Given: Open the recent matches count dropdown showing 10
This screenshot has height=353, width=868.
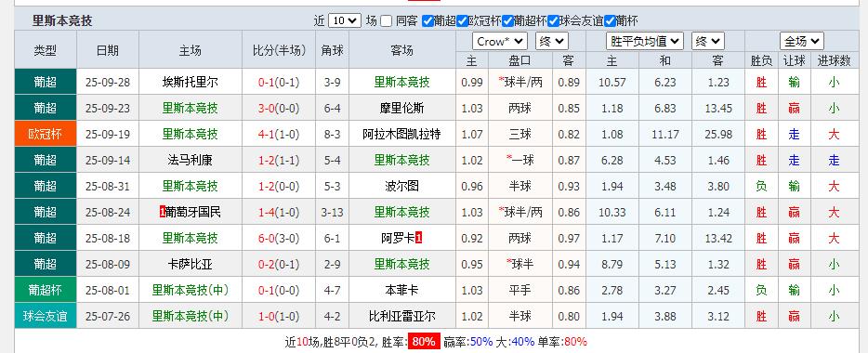Looking at the screenshot, I should (x=345, y=21).
